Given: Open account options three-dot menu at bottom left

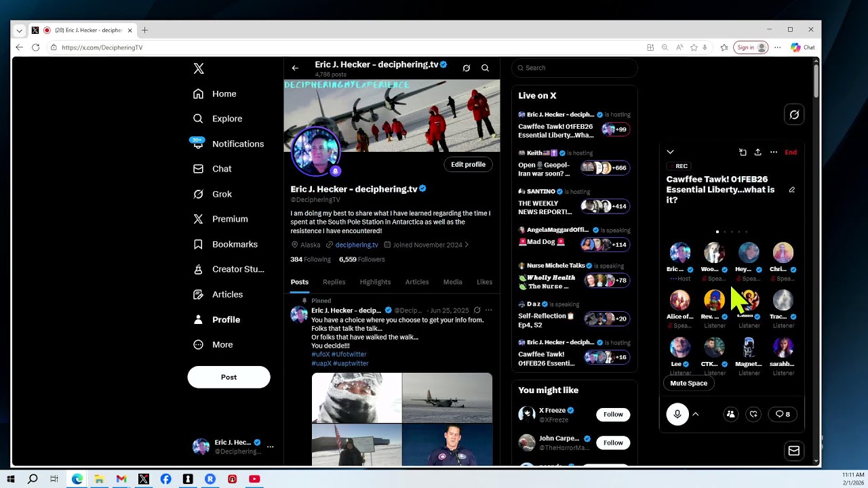Looking at the screenshot, I should (270, 447).
